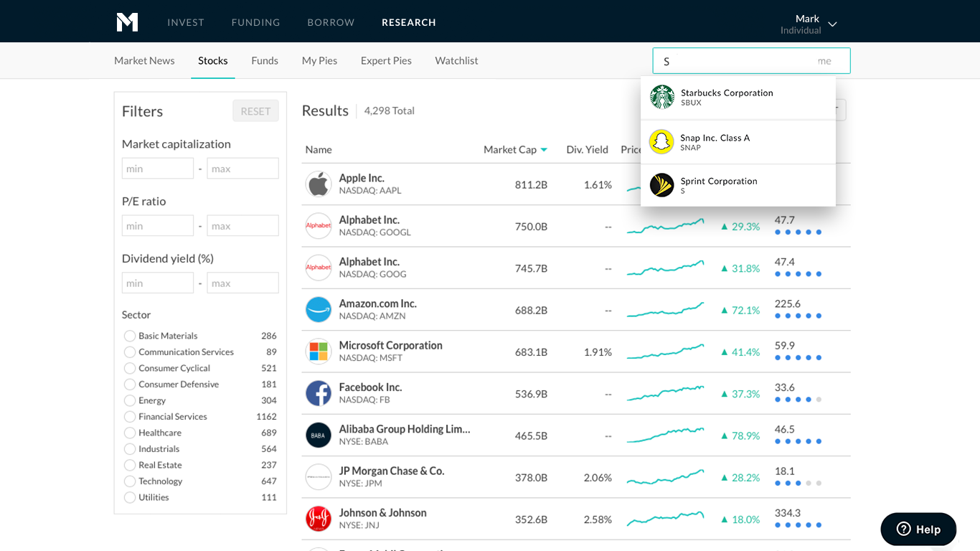Select Consumer Defensive sector filter

(130, 385)
